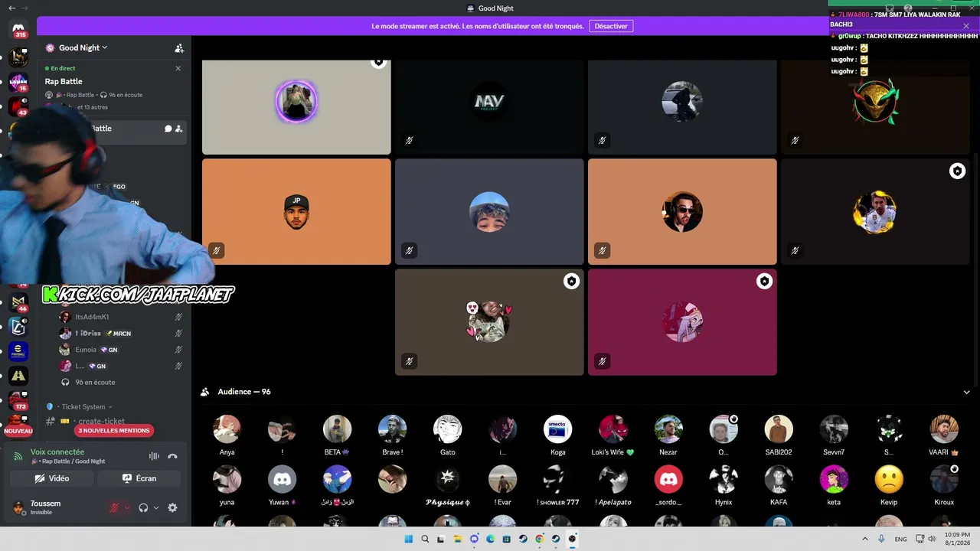Open Anya's audience avatar
This screenshot has height=551, width=980.
227,429
